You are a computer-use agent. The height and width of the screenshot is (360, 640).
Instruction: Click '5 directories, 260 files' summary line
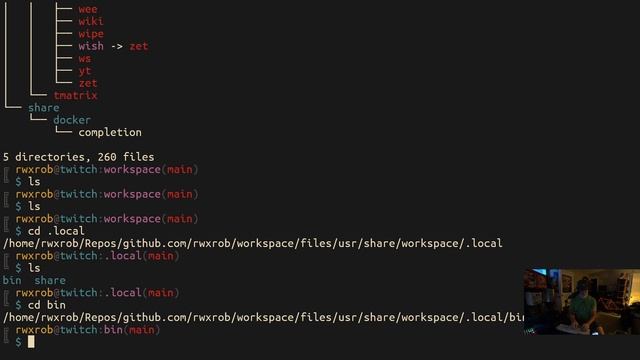click(78, 157)
